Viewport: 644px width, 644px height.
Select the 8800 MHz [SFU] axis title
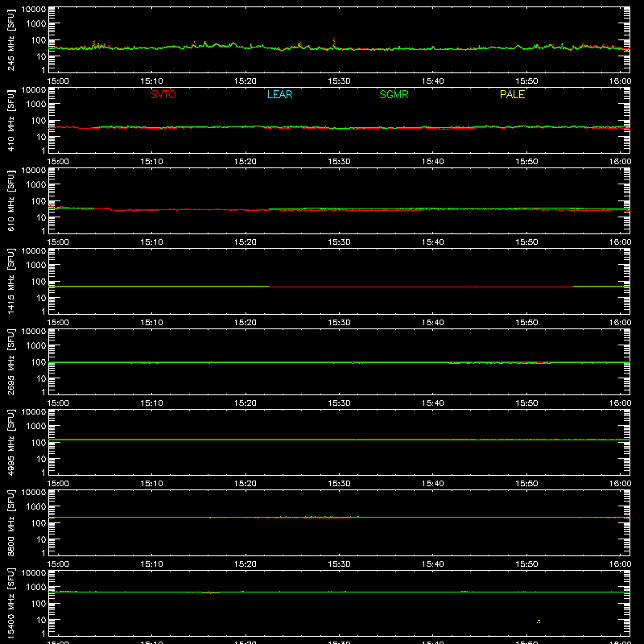tap(10, 522)
